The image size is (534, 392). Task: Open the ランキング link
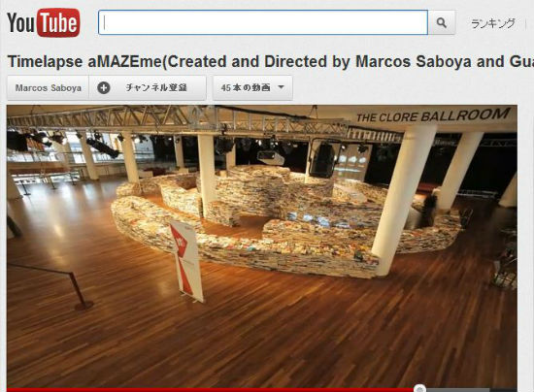[x=492, y=23]
